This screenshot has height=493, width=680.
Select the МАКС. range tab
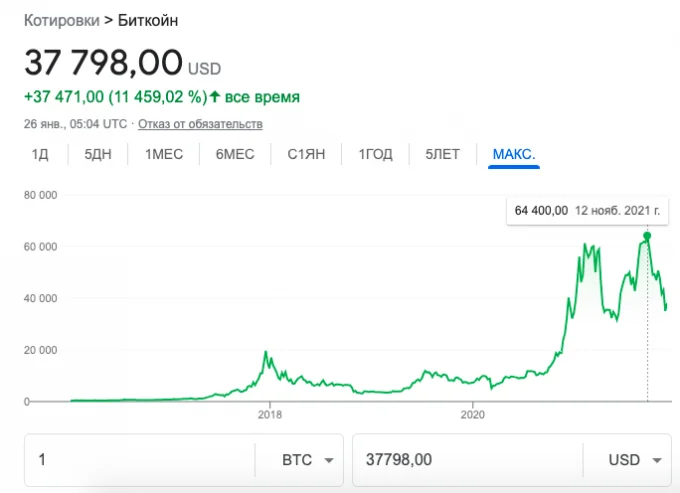click(514, 154)
